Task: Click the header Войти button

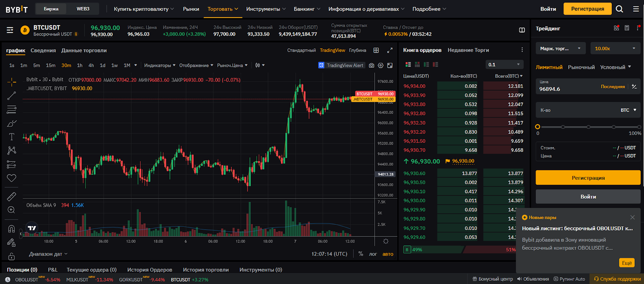Action: 548,9
